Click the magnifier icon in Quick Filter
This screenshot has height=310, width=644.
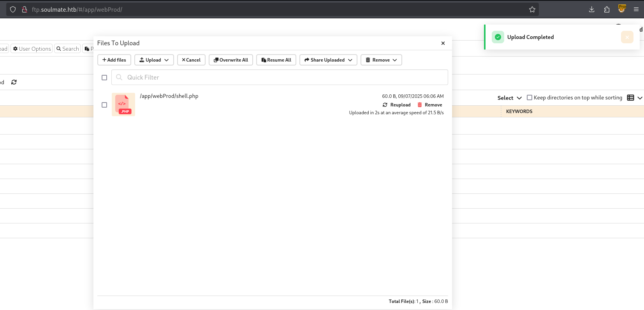click(119, 77)
